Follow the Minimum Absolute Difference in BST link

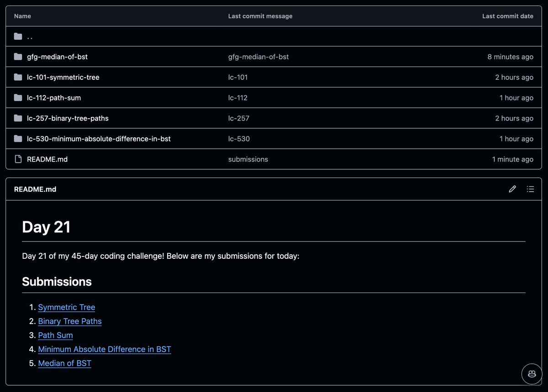coord(105,349)
